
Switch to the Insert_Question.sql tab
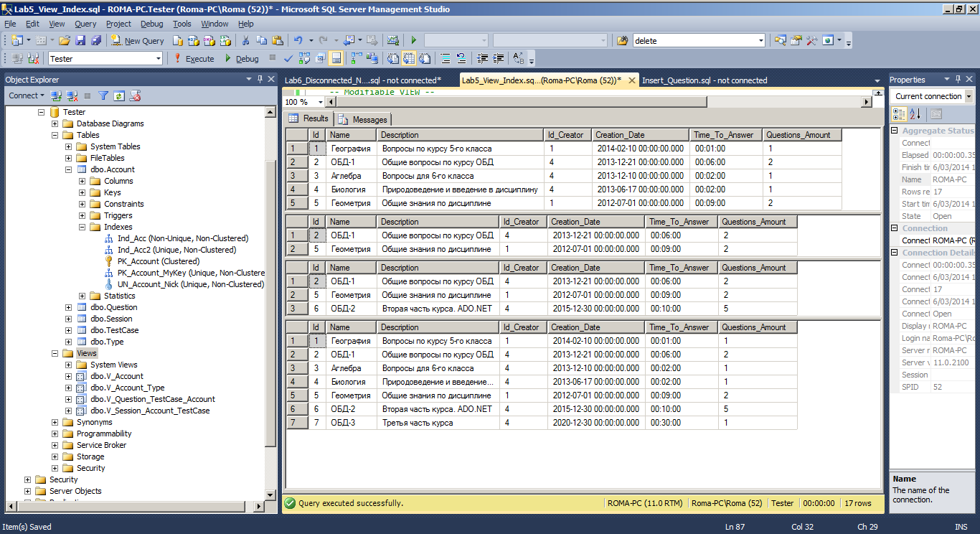[x=705, y=80]
